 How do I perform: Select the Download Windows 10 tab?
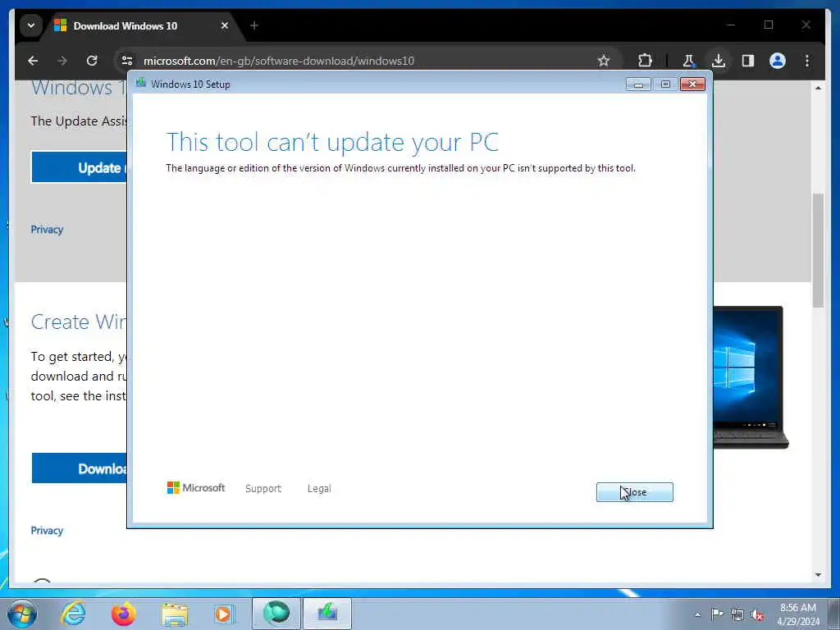point(142,25)
